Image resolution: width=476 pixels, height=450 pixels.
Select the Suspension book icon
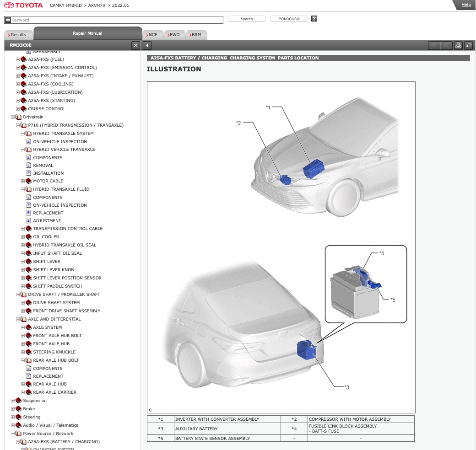pos(17,400)
